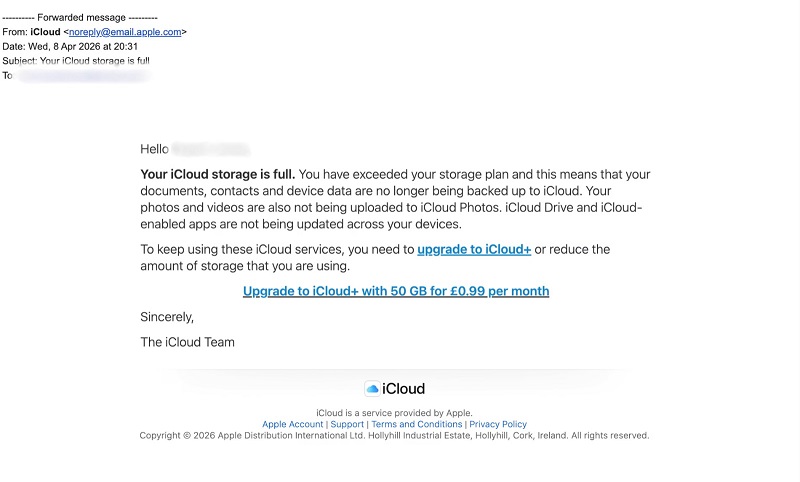Open the Terms and Conditions link
Screen dimensions: 800x482
[x=416, y=424]
